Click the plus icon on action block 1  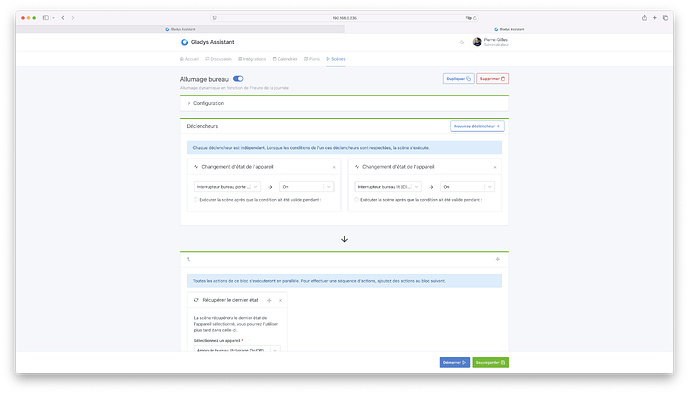tap(497, 259)
